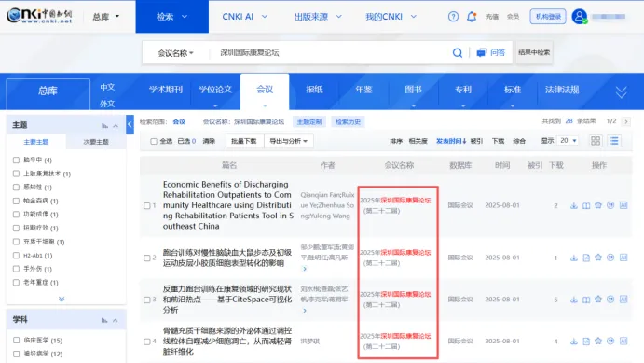Check result row 3 反重力跑台训练 checkbox

pyautogui.click(x=146, y=300)
